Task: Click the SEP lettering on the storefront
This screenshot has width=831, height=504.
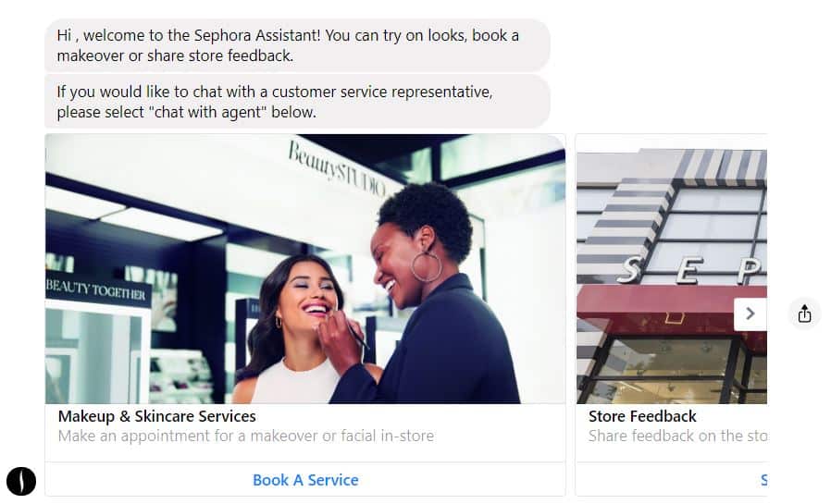Action: point(691,270)
